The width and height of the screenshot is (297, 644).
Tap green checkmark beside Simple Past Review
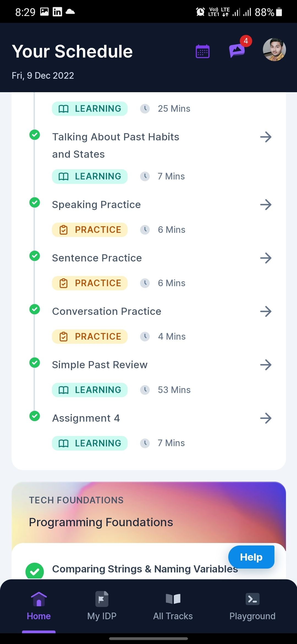(35, 363)
